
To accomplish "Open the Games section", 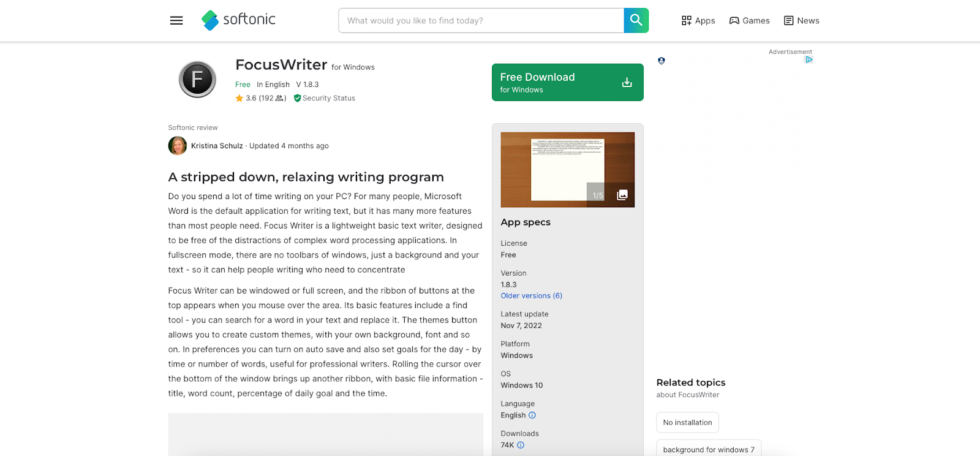I will click(x=749, y=20).
